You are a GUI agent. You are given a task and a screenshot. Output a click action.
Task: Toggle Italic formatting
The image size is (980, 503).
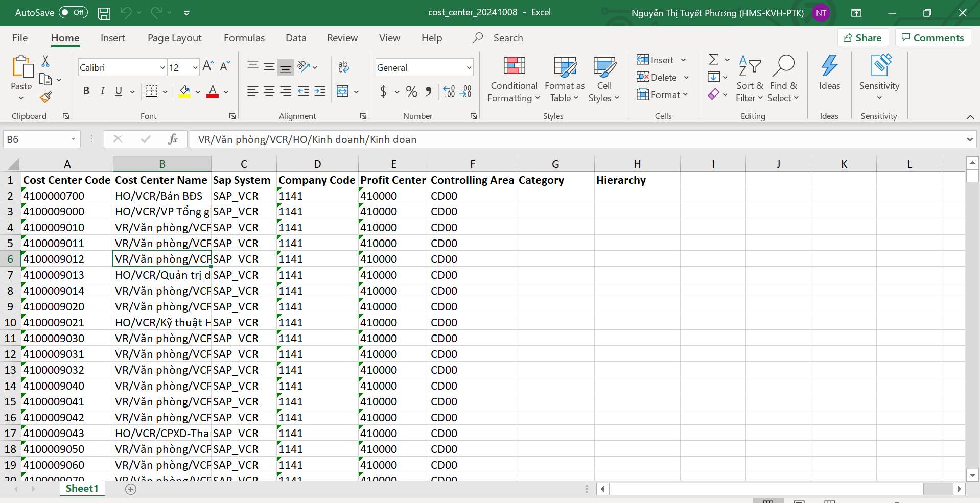click(102, 91)
